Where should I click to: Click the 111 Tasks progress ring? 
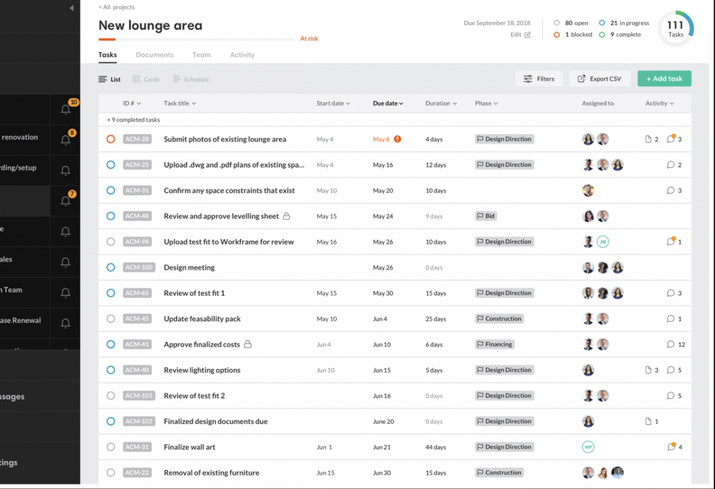coord(676,28)
